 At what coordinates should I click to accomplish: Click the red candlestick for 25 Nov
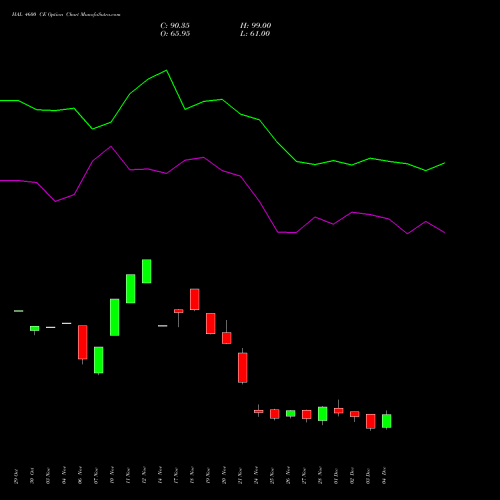click(x=275, y=414)
